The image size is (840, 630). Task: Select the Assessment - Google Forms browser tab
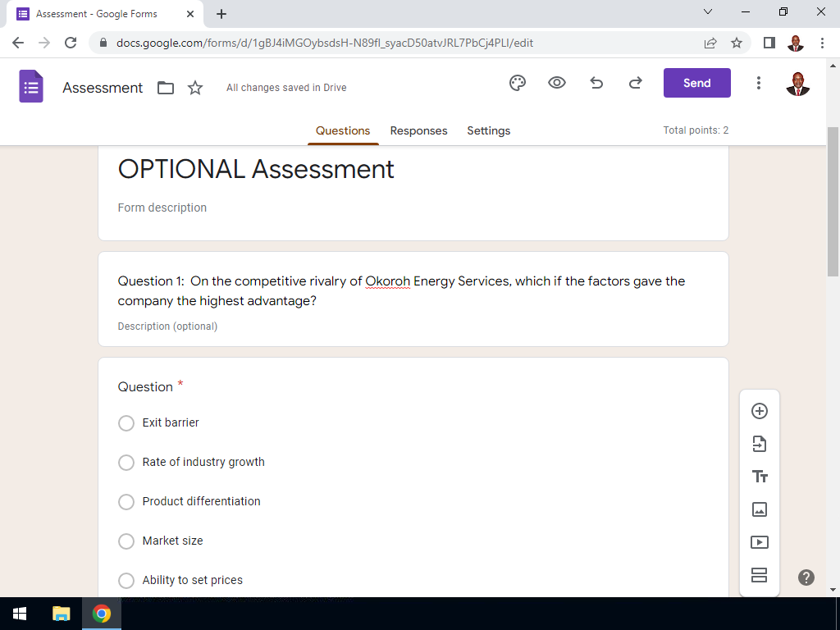click(105, 14)
